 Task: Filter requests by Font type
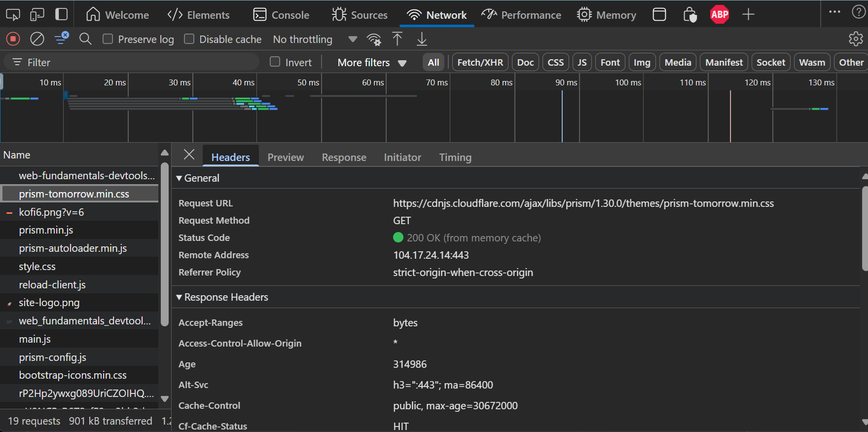(x=610, y=62)
